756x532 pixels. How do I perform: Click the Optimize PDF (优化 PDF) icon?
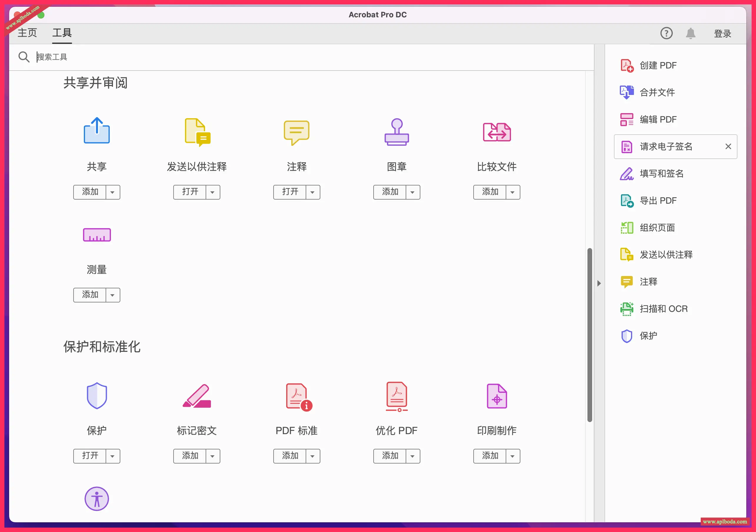[397, 397]
